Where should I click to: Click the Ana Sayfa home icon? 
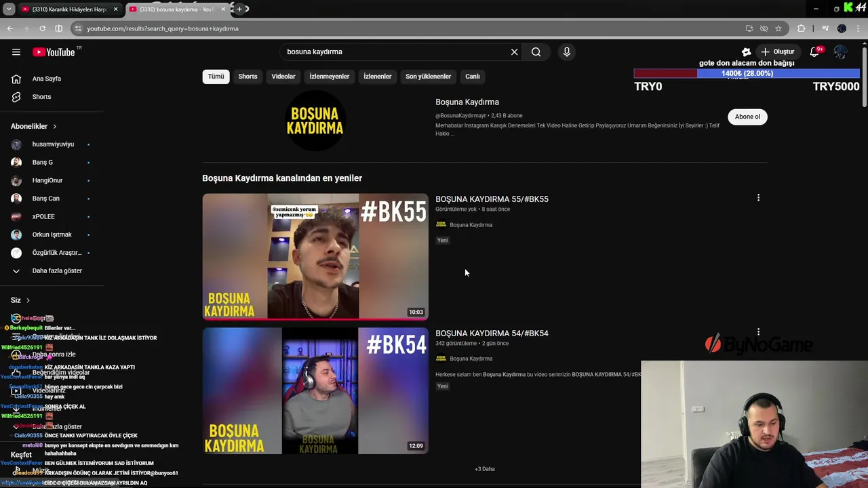pos(16,79)
